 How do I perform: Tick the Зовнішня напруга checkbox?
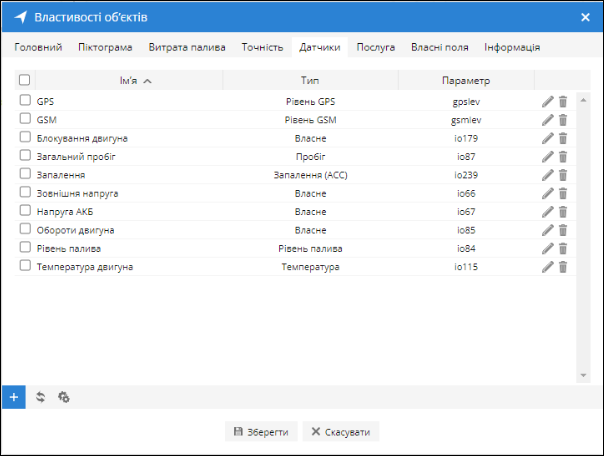[25, 192]
